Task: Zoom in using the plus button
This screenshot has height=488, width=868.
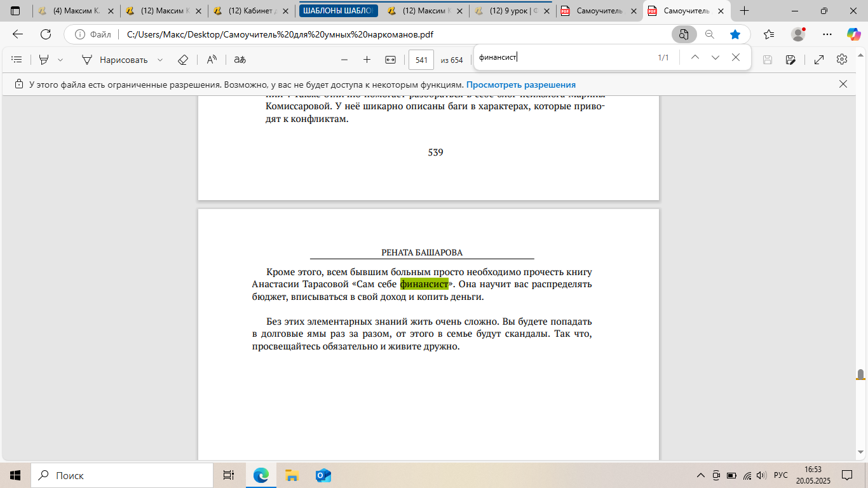Action: click(x=367, y=60)
